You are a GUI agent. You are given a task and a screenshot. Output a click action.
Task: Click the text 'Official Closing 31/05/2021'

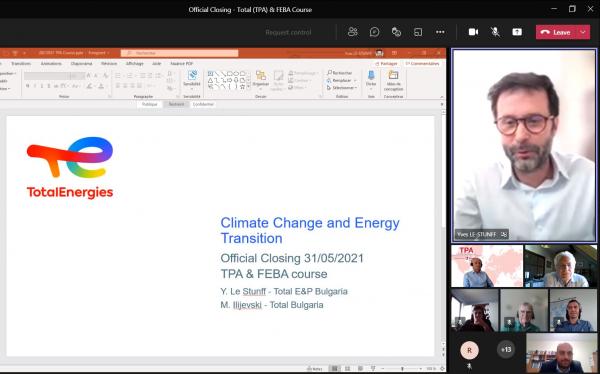point(292,258)
